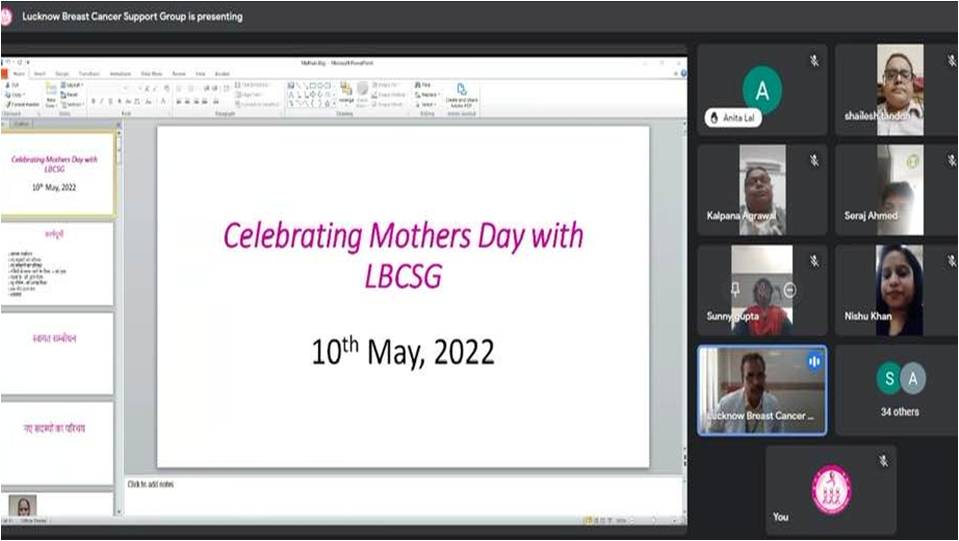The width and height of the screenshot is (959, 541).
Task: Click '10th May, 2022' on the main slide
Action: (x=403, y=351)
